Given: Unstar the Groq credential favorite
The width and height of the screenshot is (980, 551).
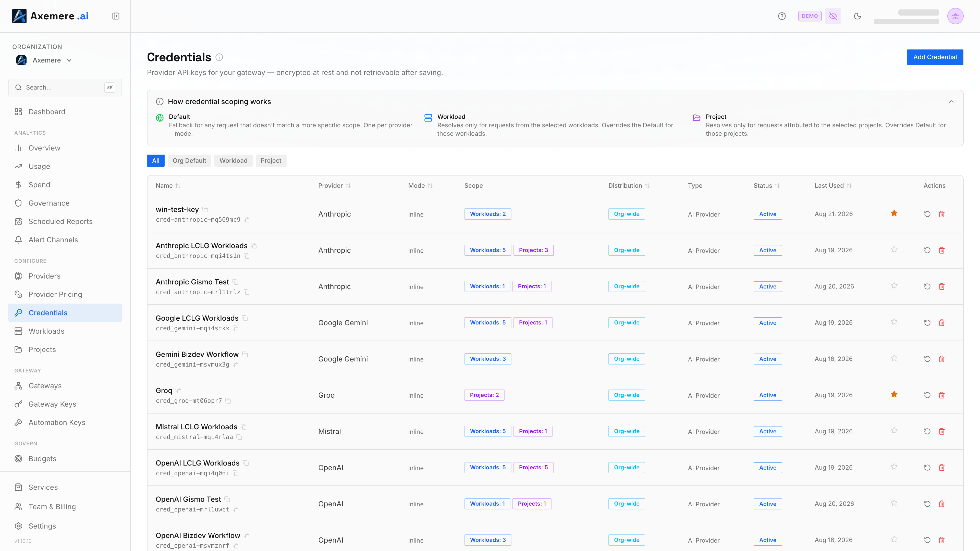Looking at the screenshot, I should (894, 394).
